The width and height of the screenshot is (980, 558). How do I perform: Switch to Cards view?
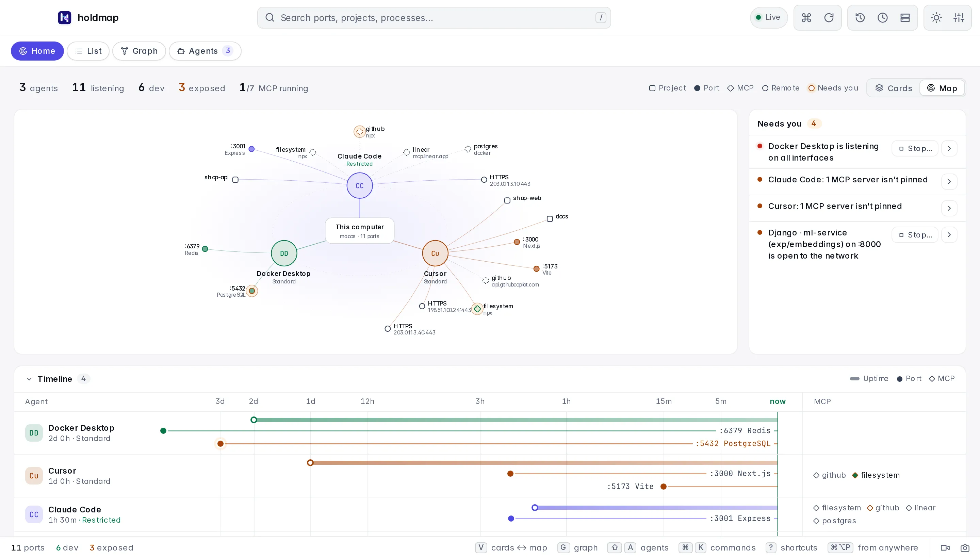[894, 88]
